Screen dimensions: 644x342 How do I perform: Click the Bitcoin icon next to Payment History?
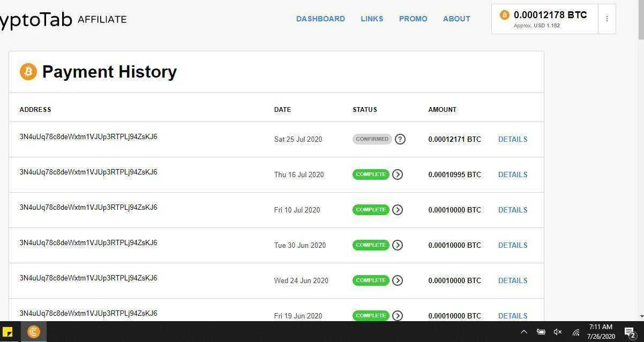28,71
